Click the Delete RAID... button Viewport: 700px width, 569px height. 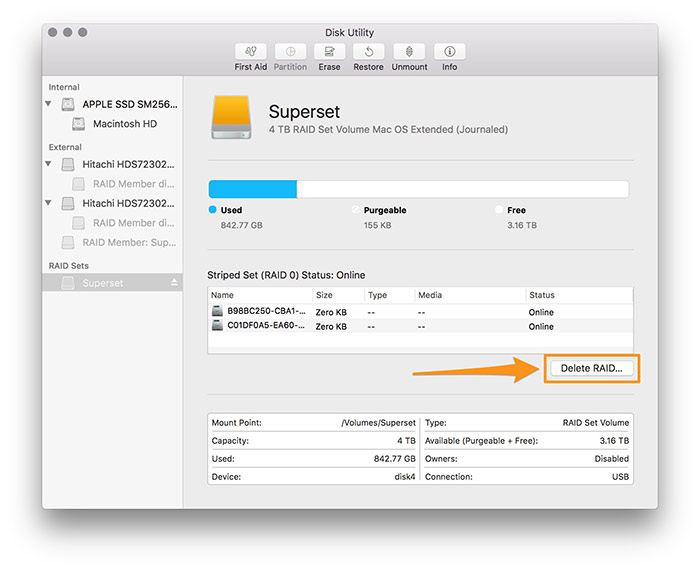click(592, 368)
